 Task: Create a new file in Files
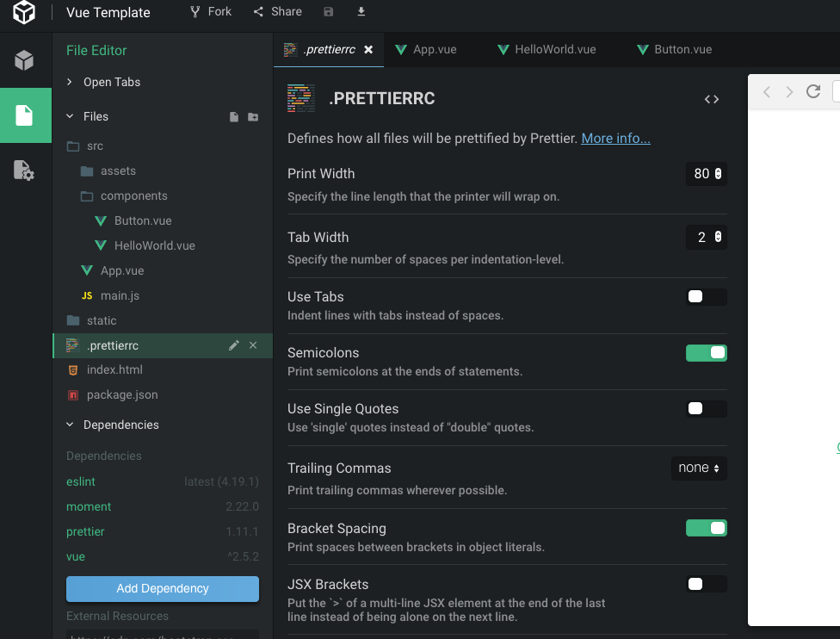[x=234, y=117]
